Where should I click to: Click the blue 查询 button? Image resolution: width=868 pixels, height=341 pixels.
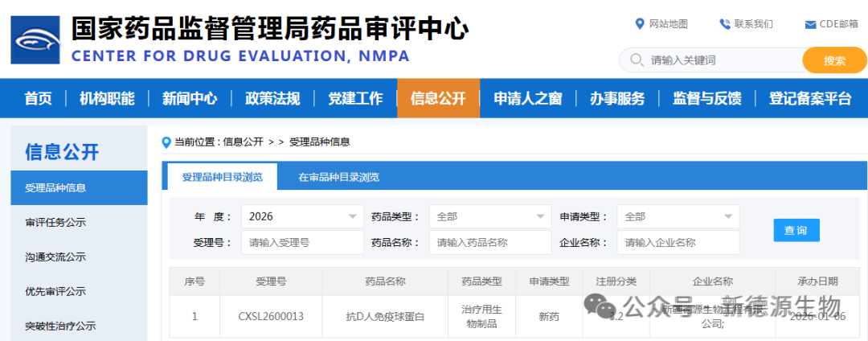tap(796, 230)
